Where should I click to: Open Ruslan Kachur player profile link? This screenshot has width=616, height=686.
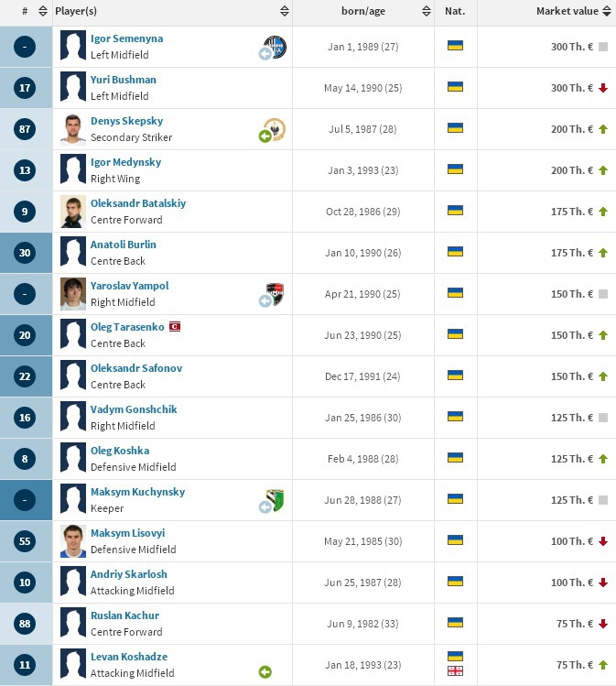coord(124,615)
